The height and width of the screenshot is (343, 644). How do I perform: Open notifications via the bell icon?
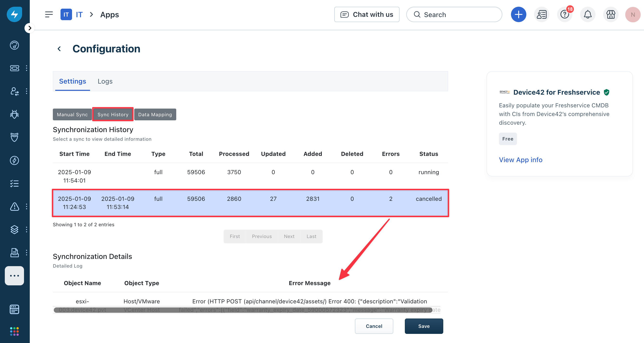(588, 14)
